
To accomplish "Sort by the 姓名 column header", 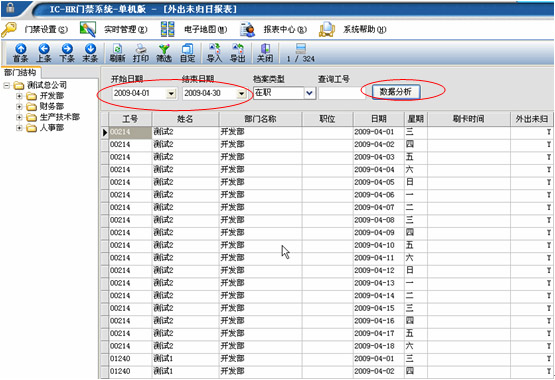I will click(x=185, y=119).
